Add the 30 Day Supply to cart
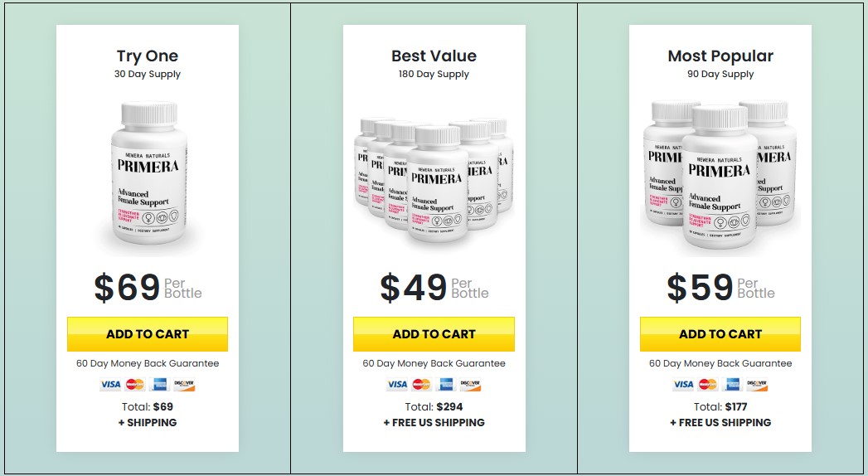868x476 pixels. pyautogui.click(x=148, y=334)
